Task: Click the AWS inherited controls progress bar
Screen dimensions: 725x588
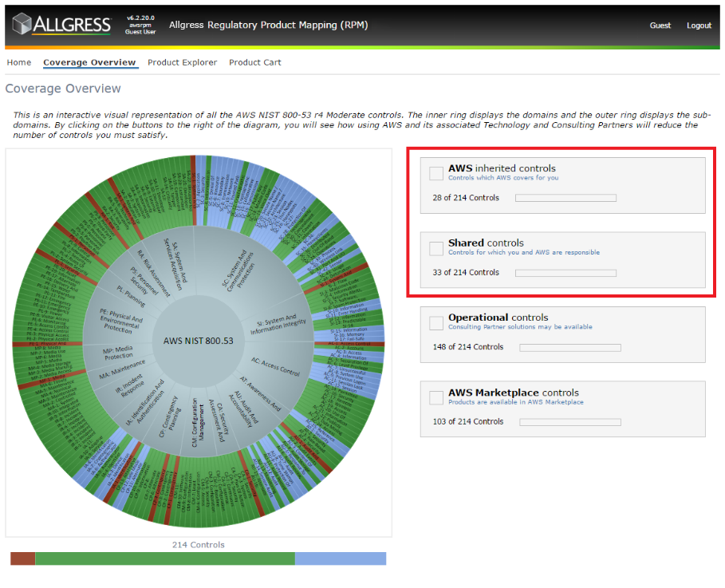Action: pos(565,198)
